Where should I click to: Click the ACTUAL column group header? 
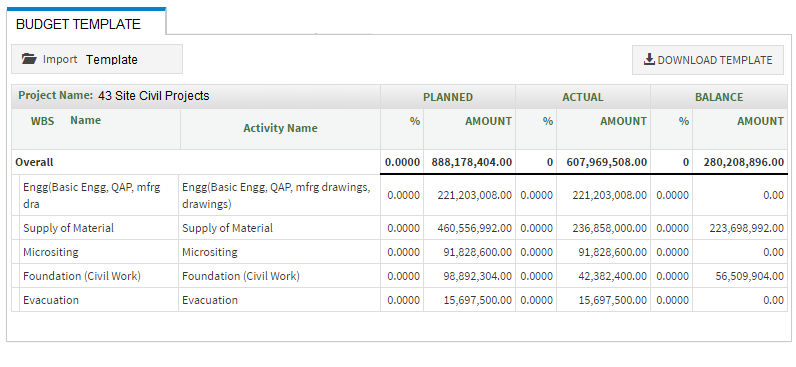[583, 97]
